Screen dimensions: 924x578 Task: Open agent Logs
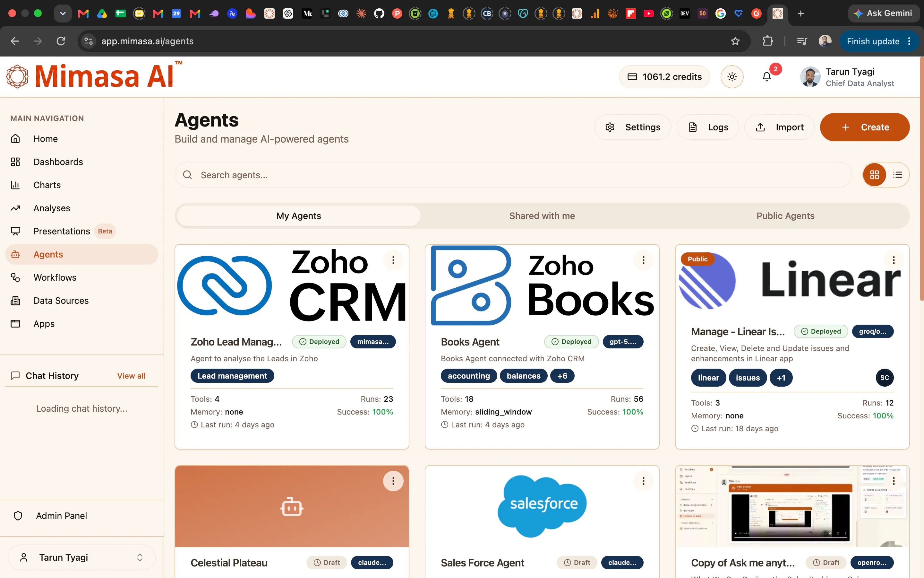(x=708, y=127)
